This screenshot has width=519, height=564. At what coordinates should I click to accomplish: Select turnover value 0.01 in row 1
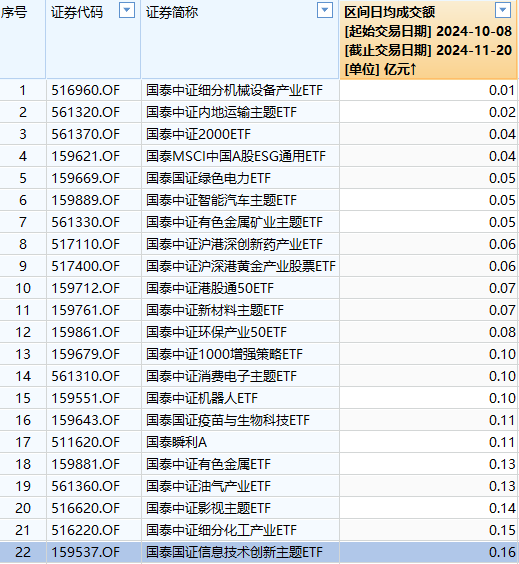pyautogui.click(x=502, y=90)
